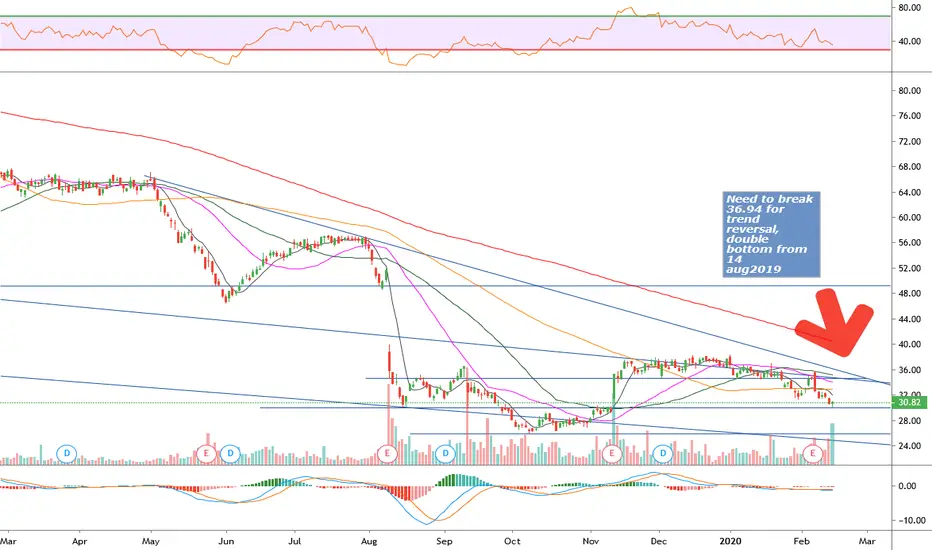Click the 52.00 price axis label

pos(909,268)
